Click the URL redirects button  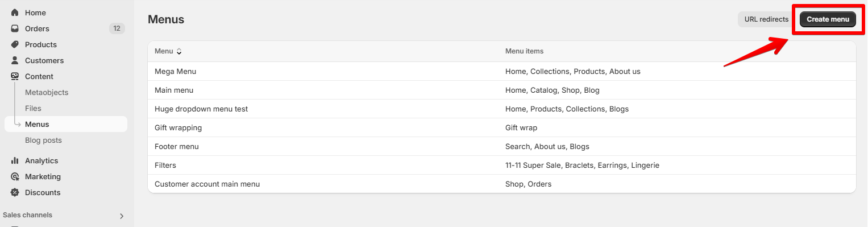tap(766, 19)
